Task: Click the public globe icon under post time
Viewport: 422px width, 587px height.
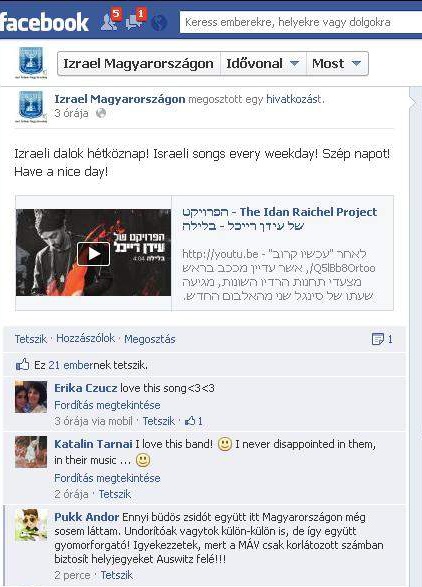Action: pos(101,113)
